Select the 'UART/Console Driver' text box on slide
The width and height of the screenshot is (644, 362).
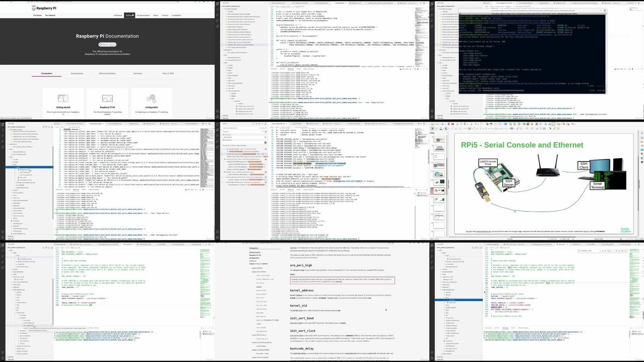click(488, 162)
